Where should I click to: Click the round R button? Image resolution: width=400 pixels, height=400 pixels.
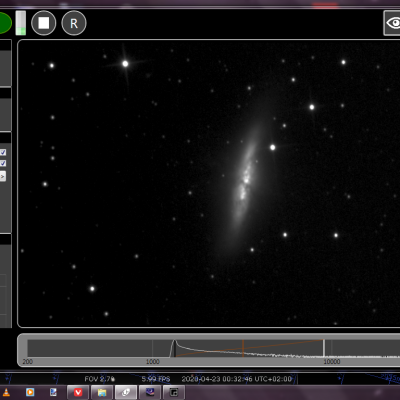(x=74, y=23)
